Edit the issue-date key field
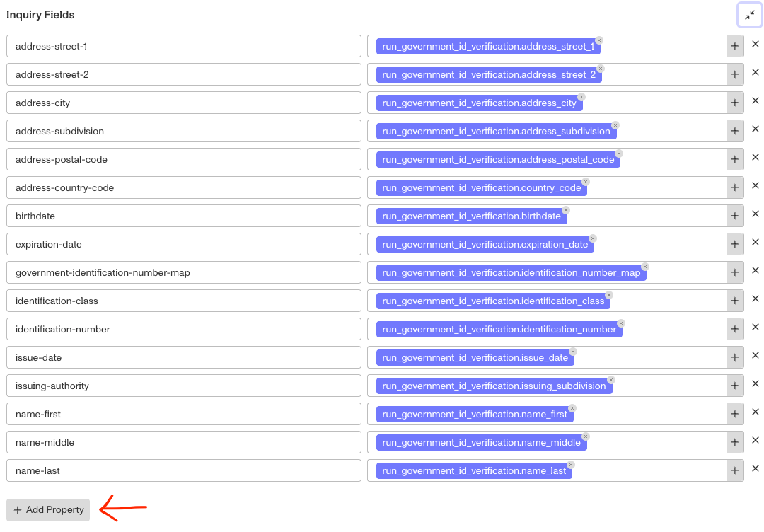 [x=184, y=357]
